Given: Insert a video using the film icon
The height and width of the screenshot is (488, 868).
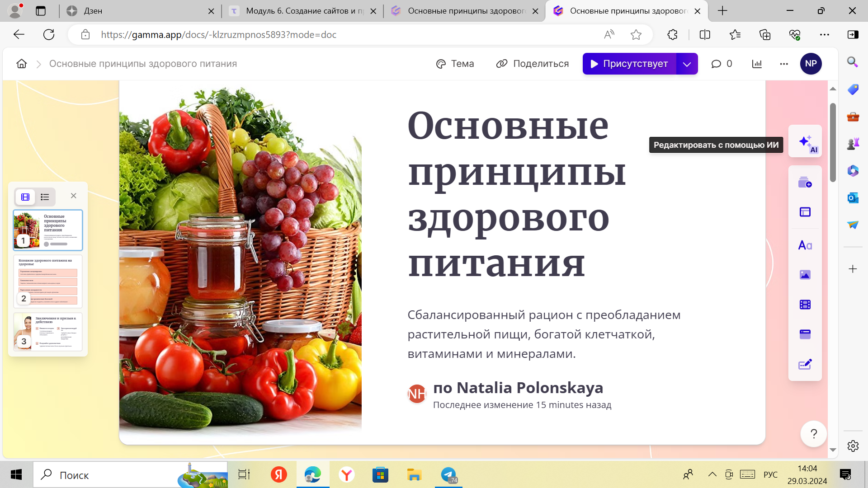Looking at the screenshot, I should (x=806, y=304).
